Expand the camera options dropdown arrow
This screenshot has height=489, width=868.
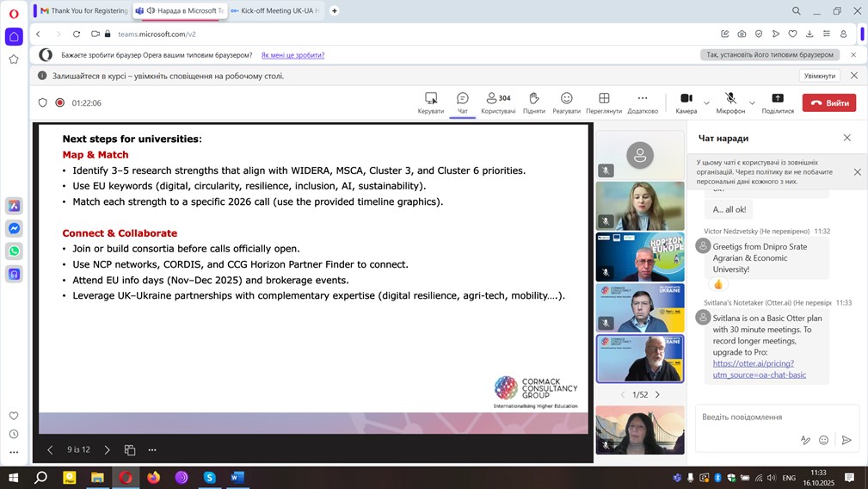[707, 103]
